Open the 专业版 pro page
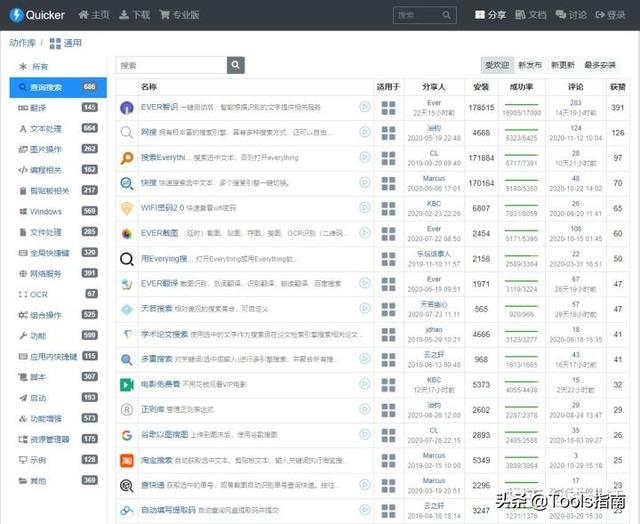The width and height of the screenshot is (640, 524). (180, 15)
